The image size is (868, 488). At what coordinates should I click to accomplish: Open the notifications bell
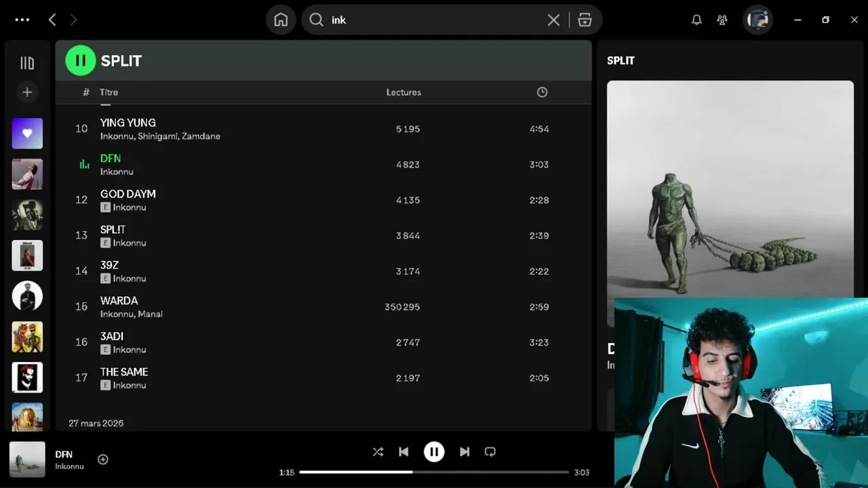point(696,20)
